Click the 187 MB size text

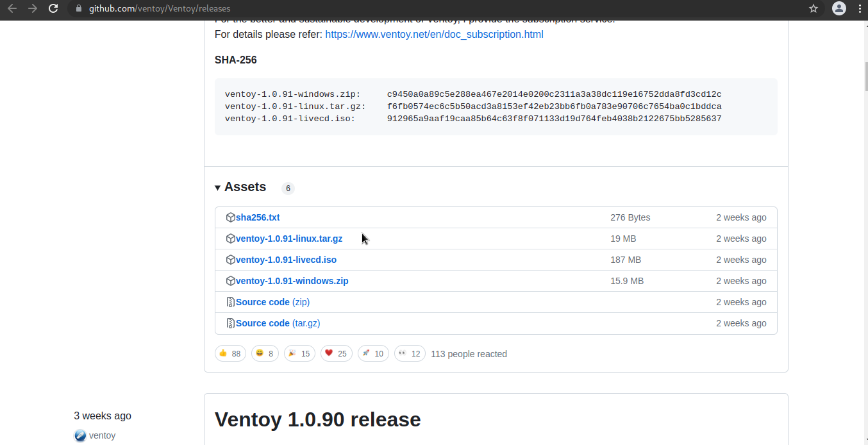click(x=626, y=260)
